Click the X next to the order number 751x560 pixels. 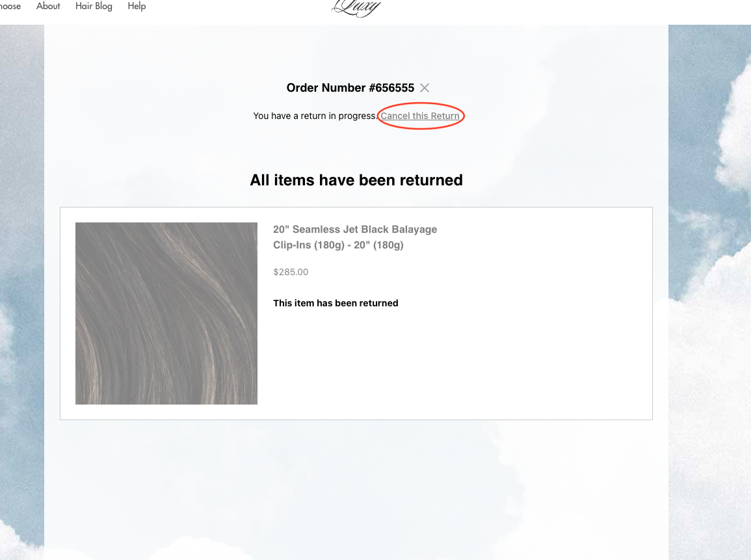424,87
